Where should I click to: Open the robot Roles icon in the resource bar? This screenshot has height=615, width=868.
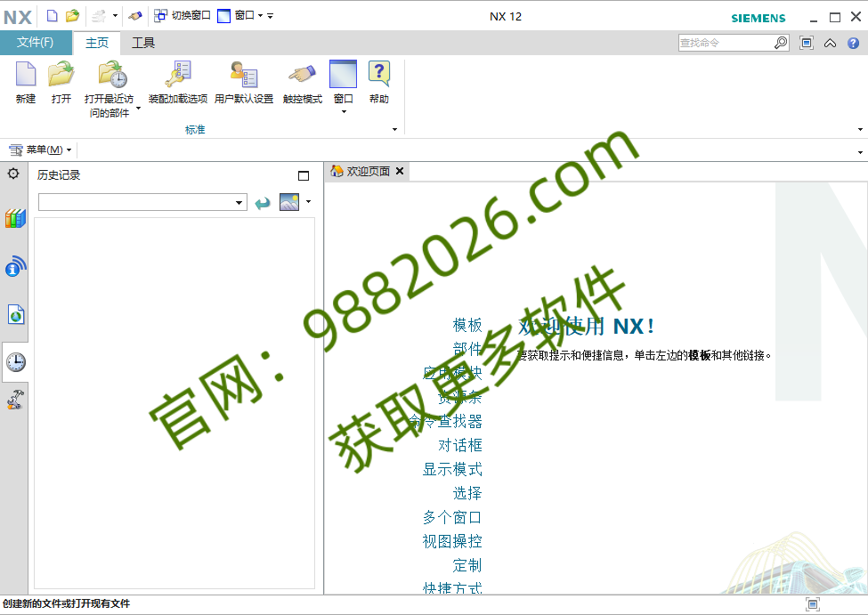(15, 400)
